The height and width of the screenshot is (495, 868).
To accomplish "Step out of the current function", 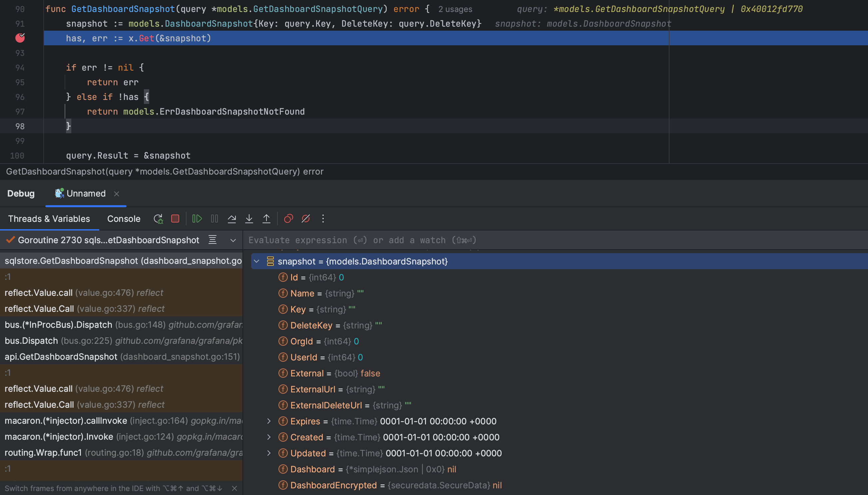I will 266,219.
